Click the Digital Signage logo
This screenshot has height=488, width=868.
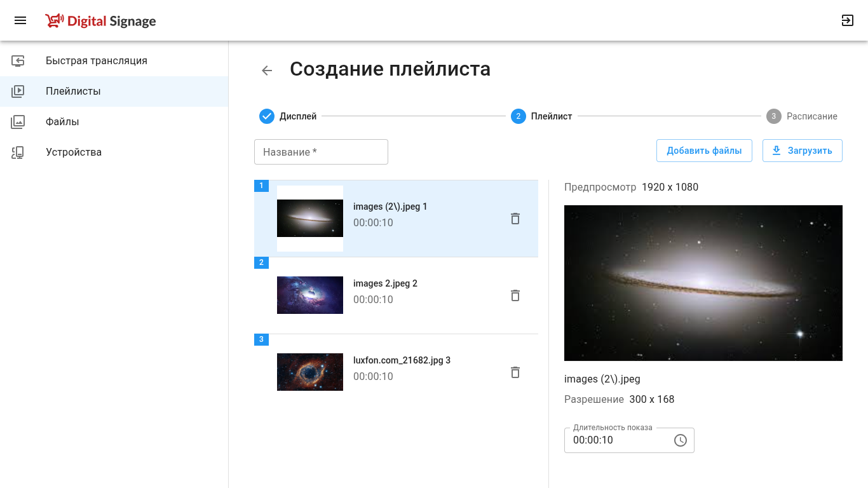(101, 21)
